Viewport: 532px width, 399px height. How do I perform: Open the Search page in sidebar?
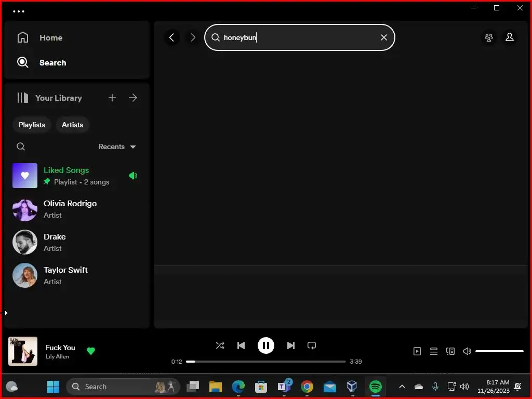[x=42, y=62]
